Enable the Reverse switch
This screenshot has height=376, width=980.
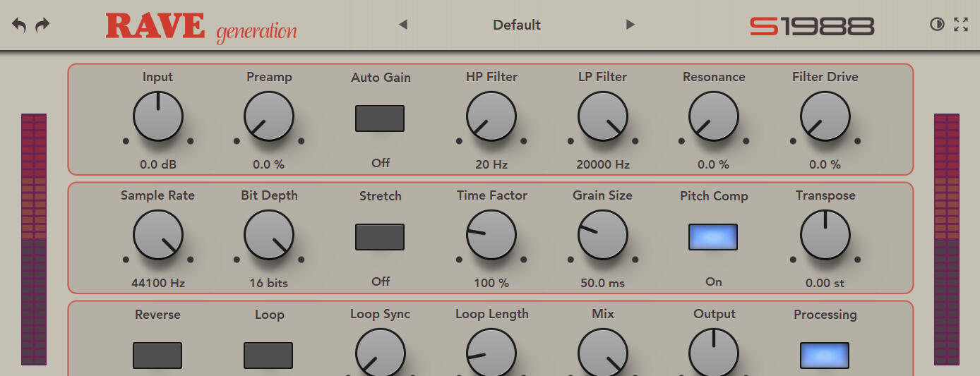click(157, 356)
